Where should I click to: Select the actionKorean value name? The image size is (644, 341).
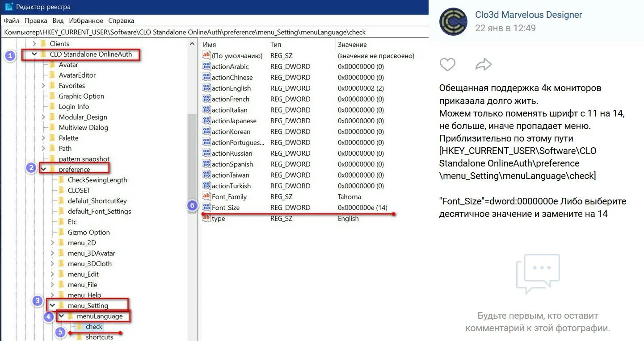click(x=231, y=132)
